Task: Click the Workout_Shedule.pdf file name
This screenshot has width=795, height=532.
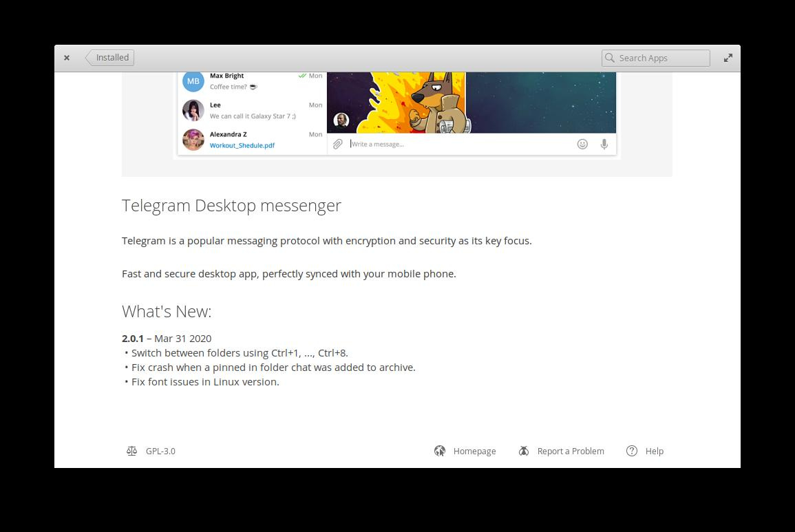Action: point(242,145)
